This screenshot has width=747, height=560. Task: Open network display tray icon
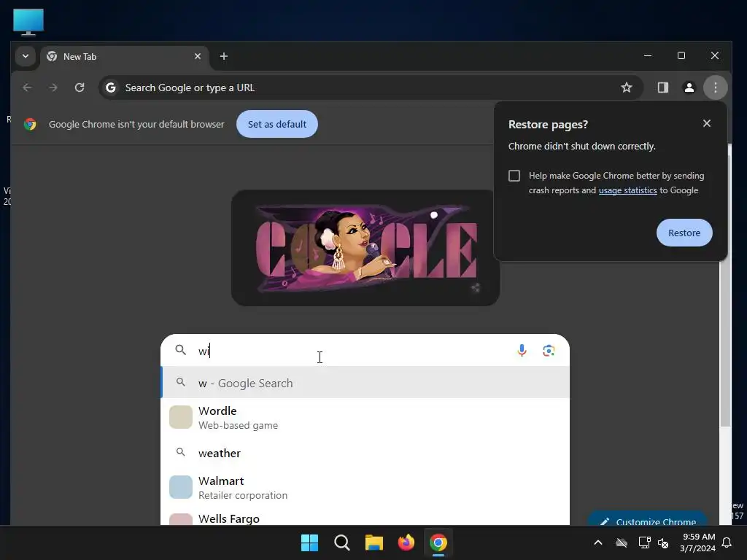point(644,542)
